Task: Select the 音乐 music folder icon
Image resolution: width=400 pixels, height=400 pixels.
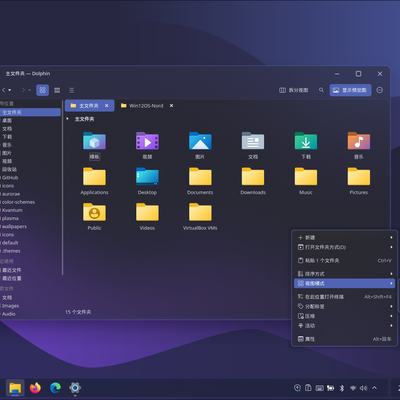Action: [x=359, y=141]
